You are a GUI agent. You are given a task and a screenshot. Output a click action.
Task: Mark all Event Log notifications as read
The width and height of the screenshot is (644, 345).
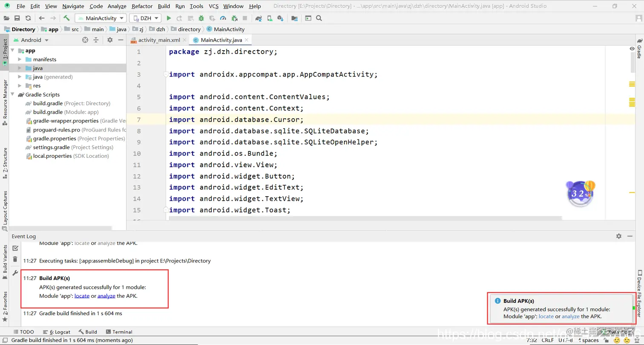click(x=15, y=248)
